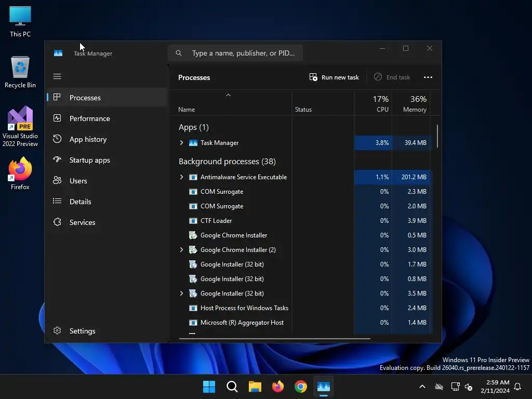Click the horizontal scrollbar below the list
This screenshot has height=399, width=532.
coord(274,338)
